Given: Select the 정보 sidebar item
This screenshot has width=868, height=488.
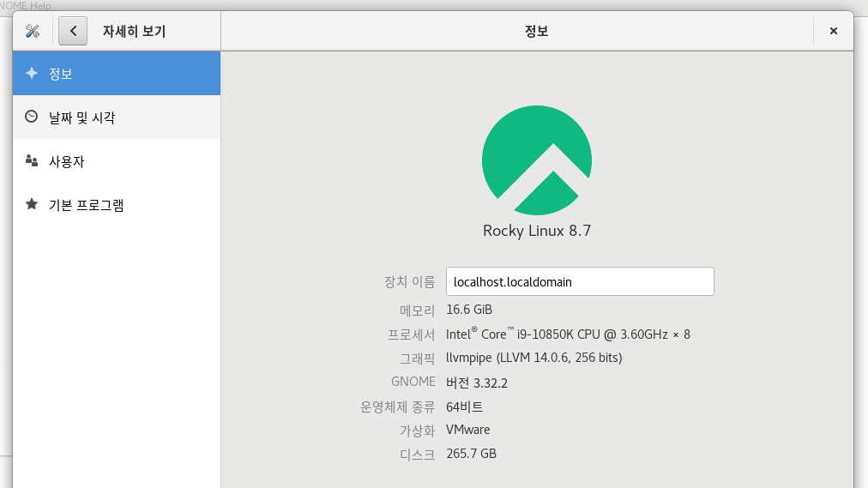Looking at the screenshot, I should pos(117,74).
